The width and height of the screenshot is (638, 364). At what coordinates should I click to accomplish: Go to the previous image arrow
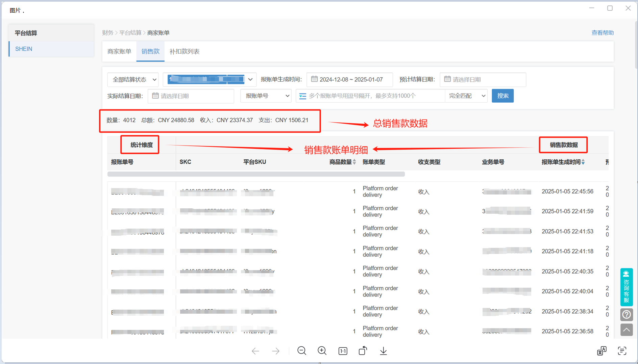pos(255,351)
